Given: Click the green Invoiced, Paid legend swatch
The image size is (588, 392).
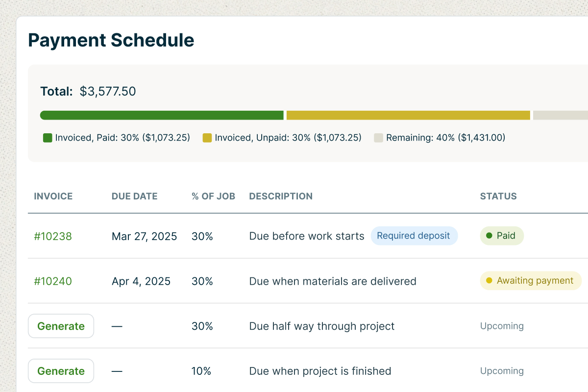Looking at the screenshot, I should pyautogui.click(x=48, y=138).
